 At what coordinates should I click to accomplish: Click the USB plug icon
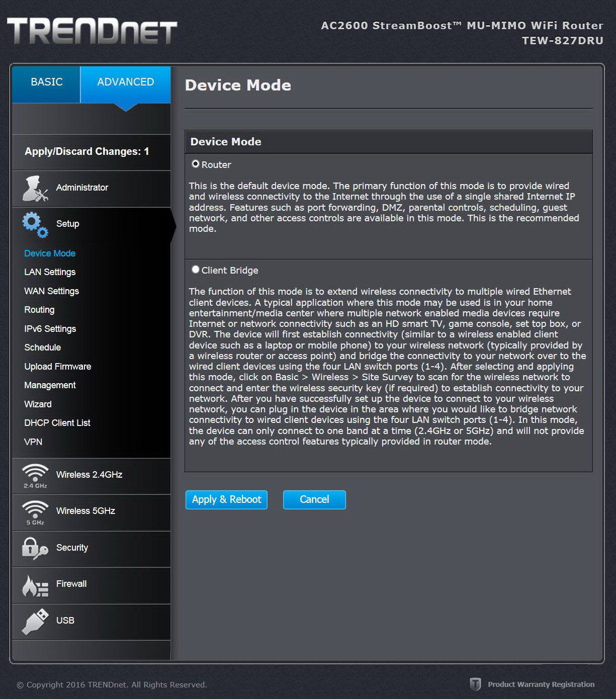35,622
